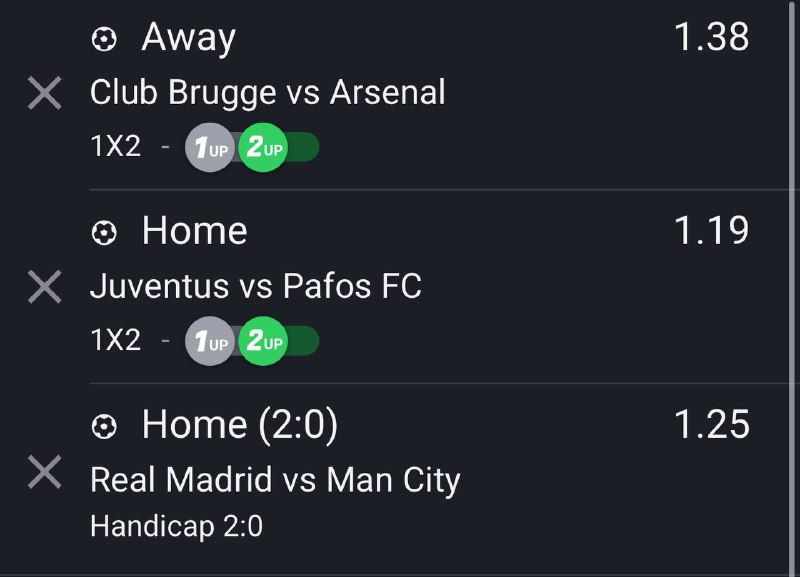This screenshot has width=800, height=577.
Task: Remove the Real Madrid vs Man City selection
Action: [x=44, y=472]
